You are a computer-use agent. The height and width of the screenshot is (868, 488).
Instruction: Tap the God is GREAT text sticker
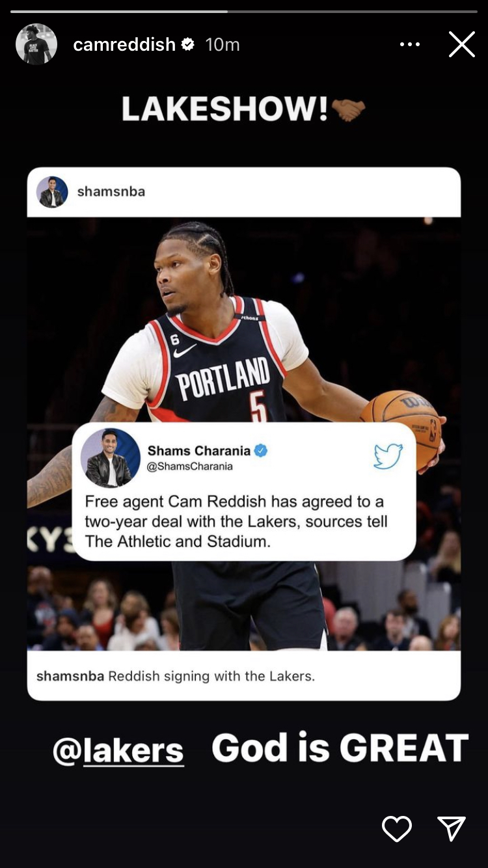(x=340, y=748)
